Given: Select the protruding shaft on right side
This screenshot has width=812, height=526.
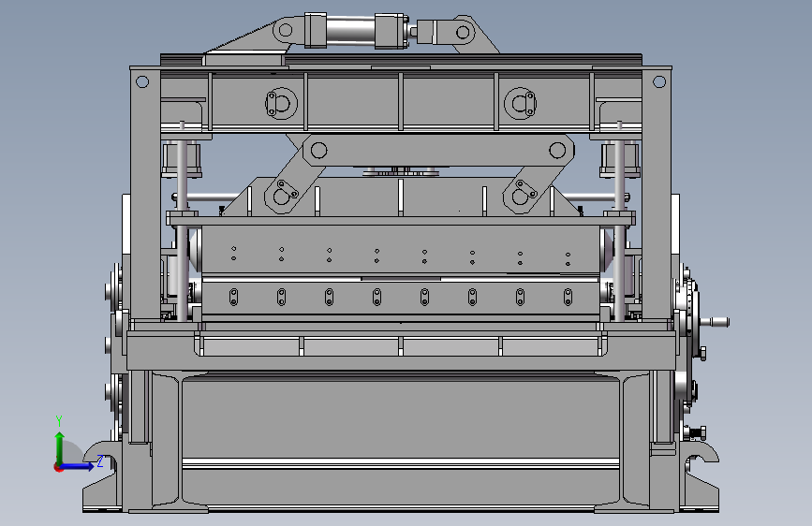Looking at the screenshot, I should [x=715, y=322].
